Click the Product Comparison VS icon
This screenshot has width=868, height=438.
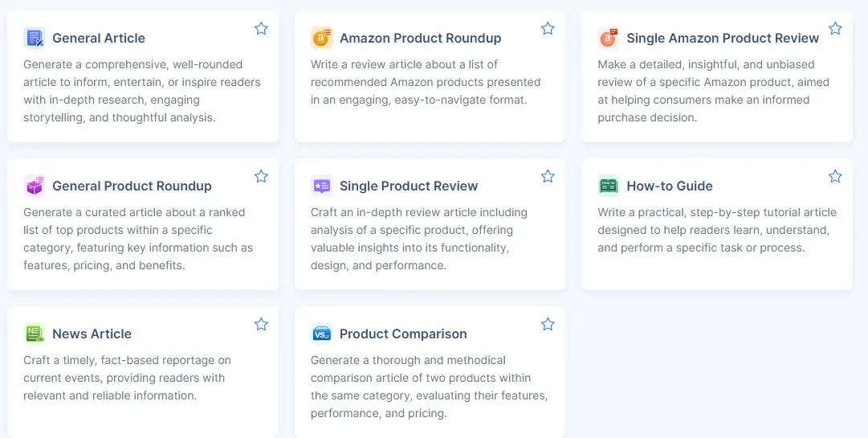[x=322, y=334]
